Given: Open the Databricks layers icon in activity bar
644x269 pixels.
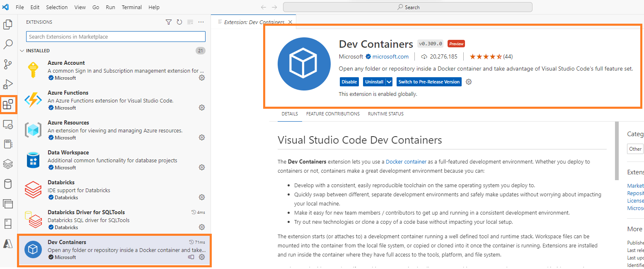Looking at the screenshot, I should pos(8,164).
